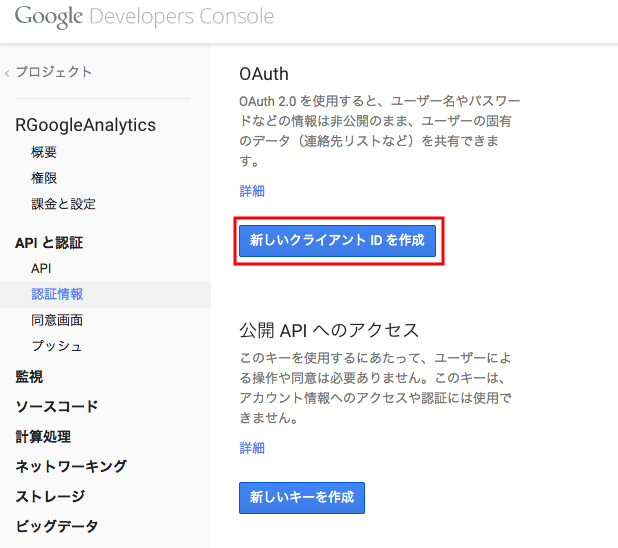This screenshot has width=618, height=548.
Task: Click the 詳細 link under OAuth
Action: click(x=252, y=191)
